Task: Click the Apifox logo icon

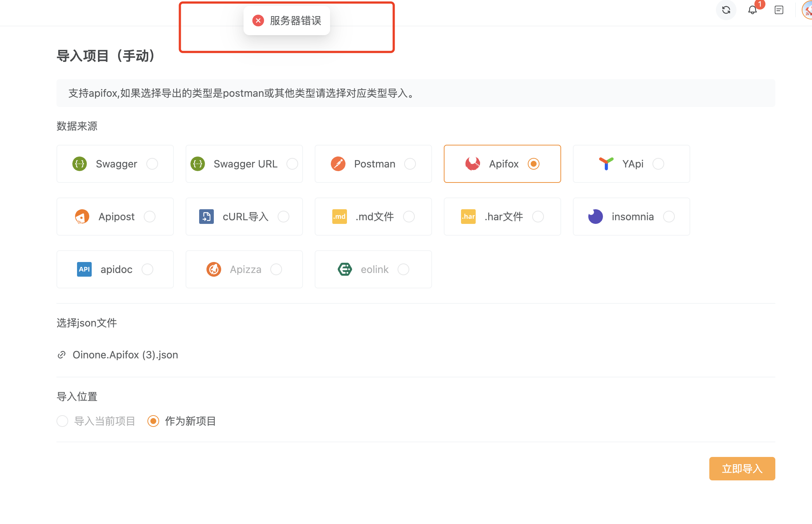Action: (473, 164)
